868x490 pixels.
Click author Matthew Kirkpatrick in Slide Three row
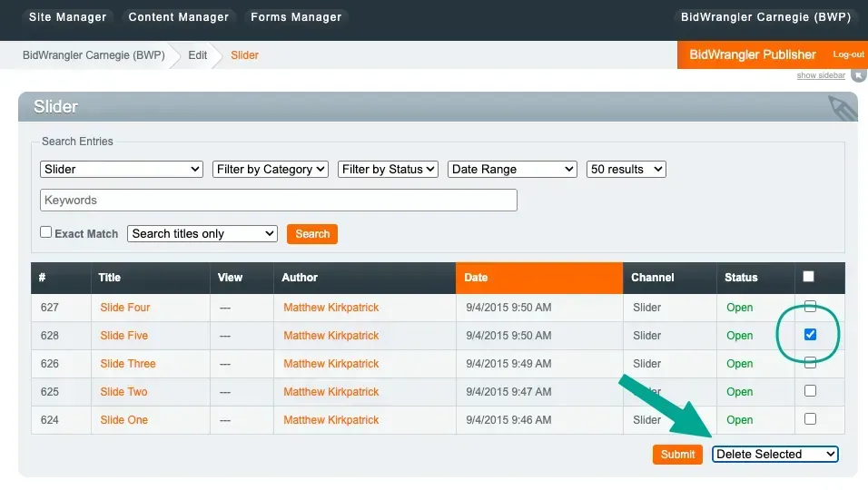[x=331, y=364]
